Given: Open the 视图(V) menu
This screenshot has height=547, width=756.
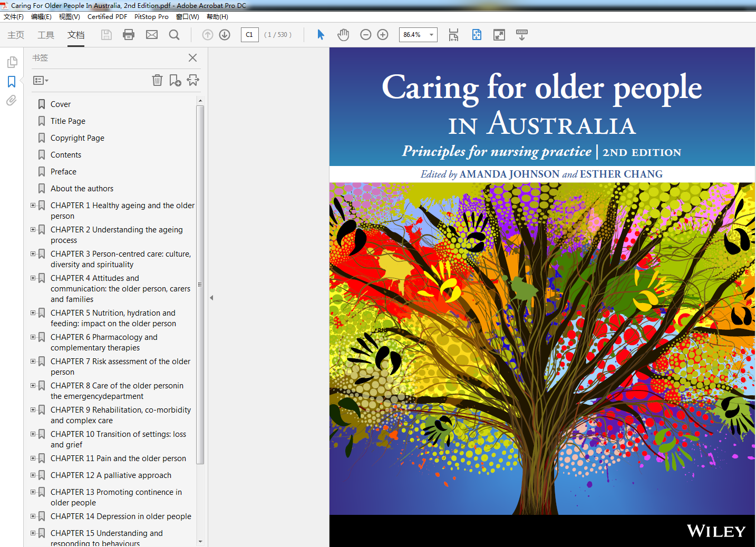Looking at the screenshot, I should click(x=70, y=17).
